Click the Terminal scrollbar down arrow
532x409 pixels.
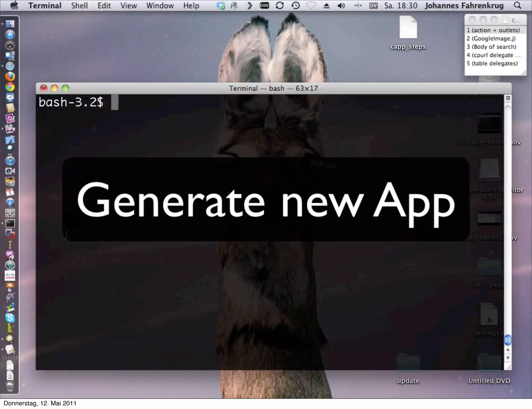tap(508, 358)
